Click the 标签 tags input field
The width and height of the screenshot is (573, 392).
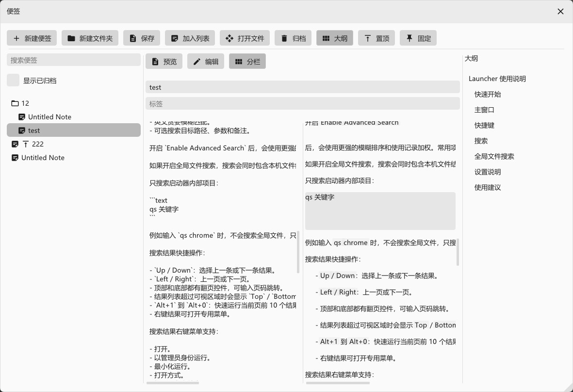pos(303,104)
